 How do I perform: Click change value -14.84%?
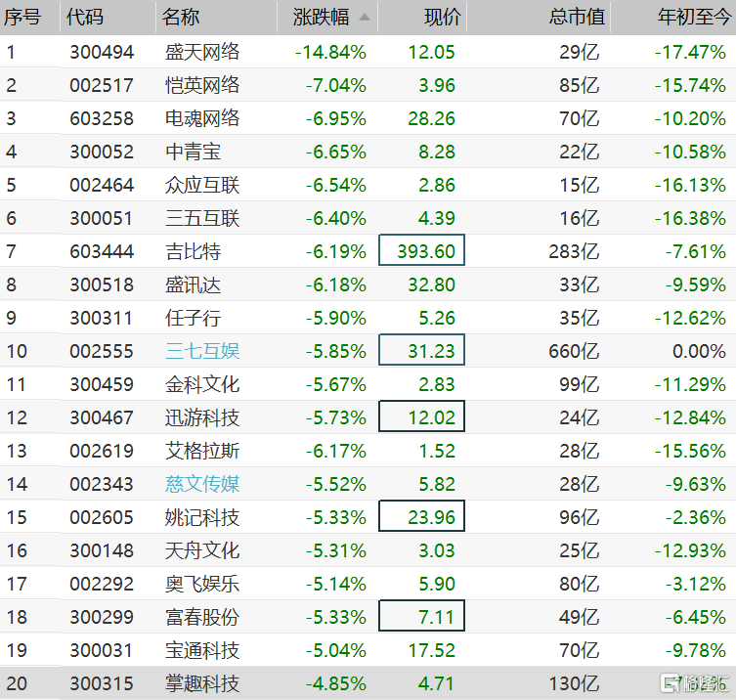(x=330, y=52)
